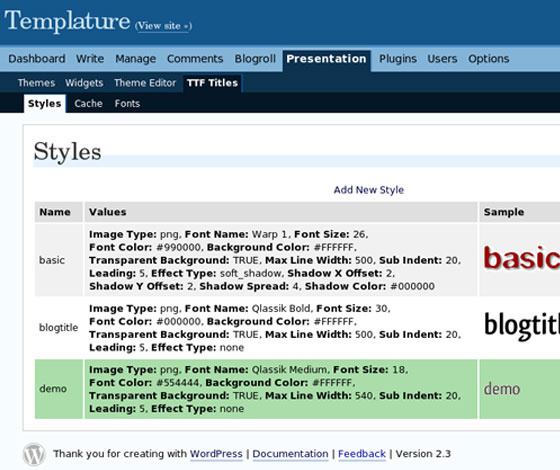Click the font color value #990000
The image size is (560, 470).
(179, 247)
